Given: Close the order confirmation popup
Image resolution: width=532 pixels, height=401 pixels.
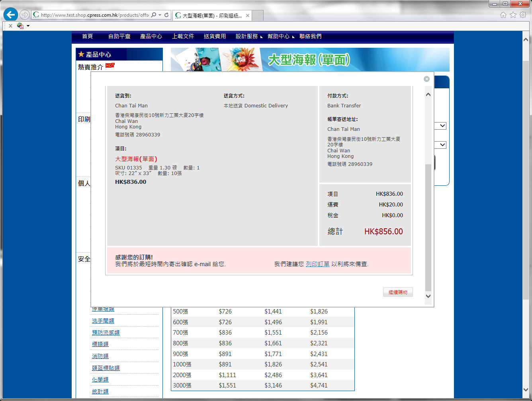Looking at the screenshot, I should (x=426, y=79).
